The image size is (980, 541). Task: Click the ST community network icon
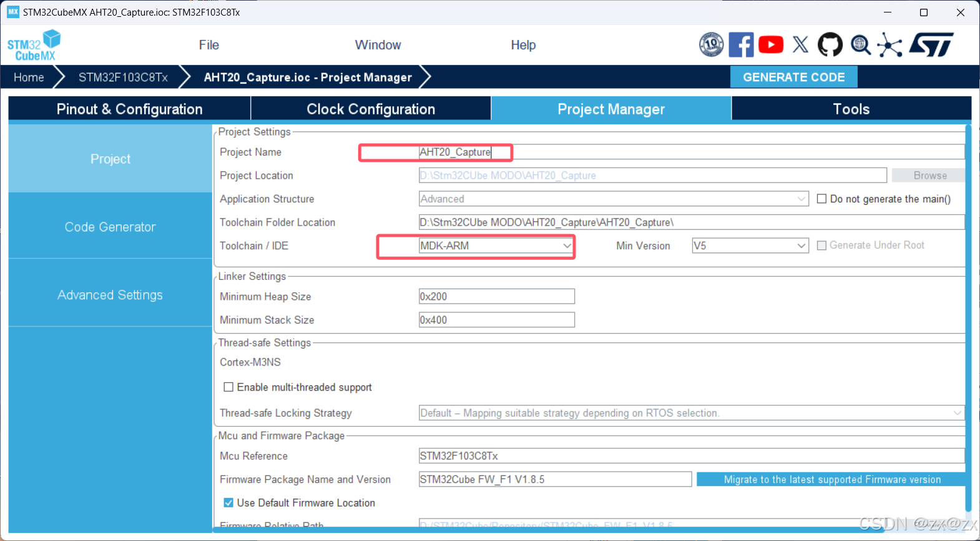click(889, 45)
